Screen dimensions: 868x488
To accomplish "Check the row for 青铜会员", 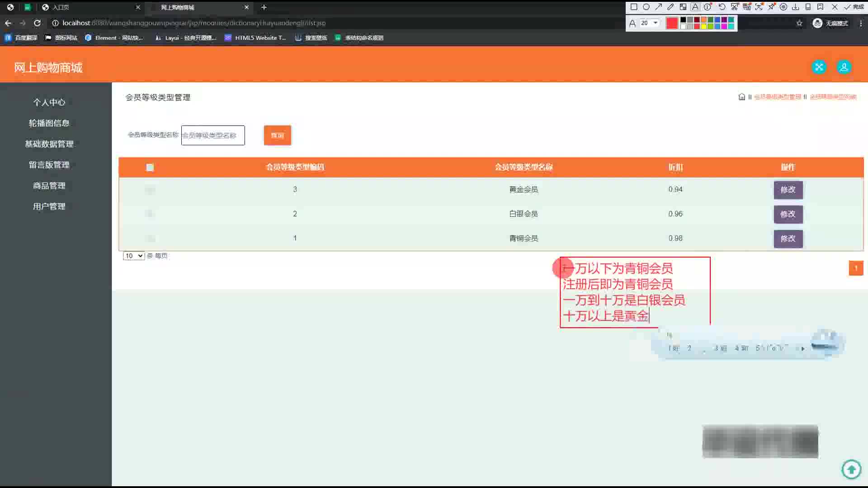I will point(150,238).
